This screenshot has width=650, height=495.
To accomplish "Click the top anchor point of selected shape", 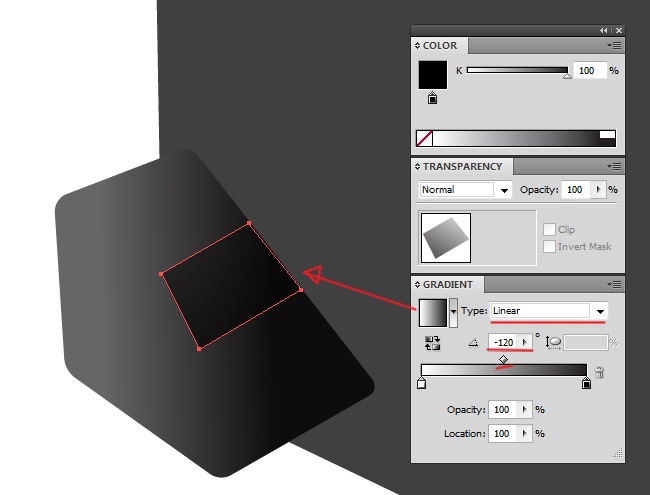I will (249, 223).
